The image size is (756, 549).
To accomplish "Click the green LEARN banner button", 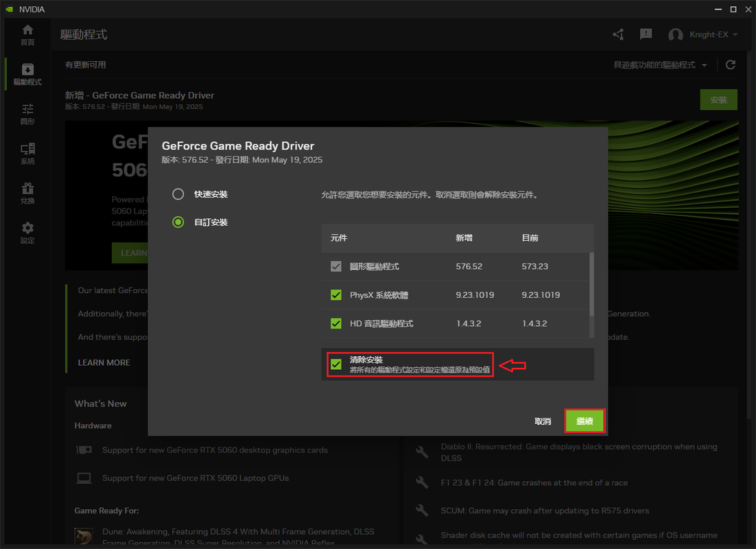I will pos(130,253).
